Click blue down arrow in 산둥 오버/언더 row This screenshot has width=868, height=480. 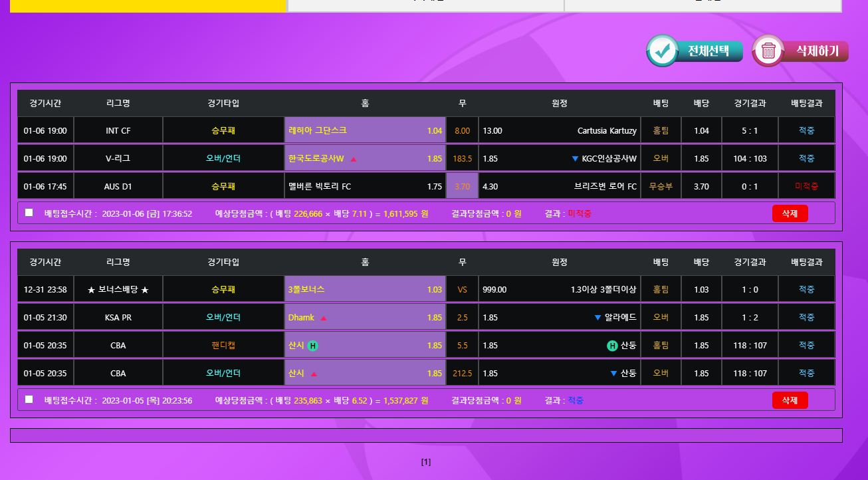(613, 374)
